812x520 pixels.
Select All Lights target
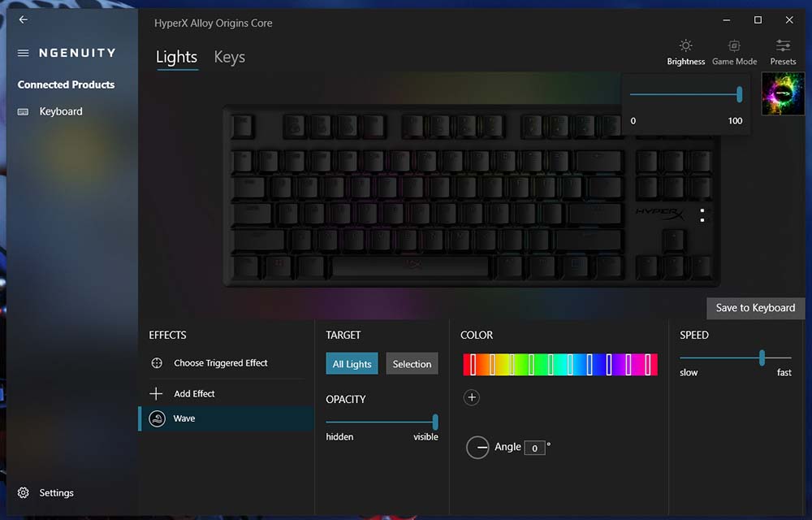(352, 363)
